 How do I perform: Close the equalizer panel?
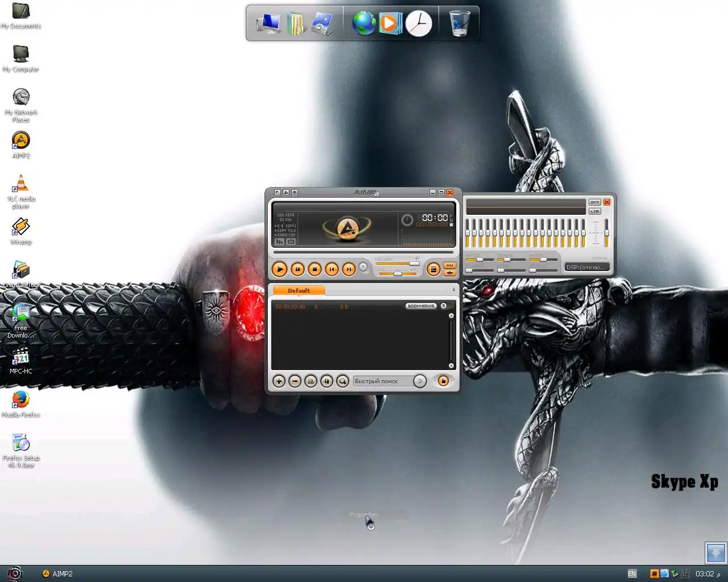tap(607, 202)
